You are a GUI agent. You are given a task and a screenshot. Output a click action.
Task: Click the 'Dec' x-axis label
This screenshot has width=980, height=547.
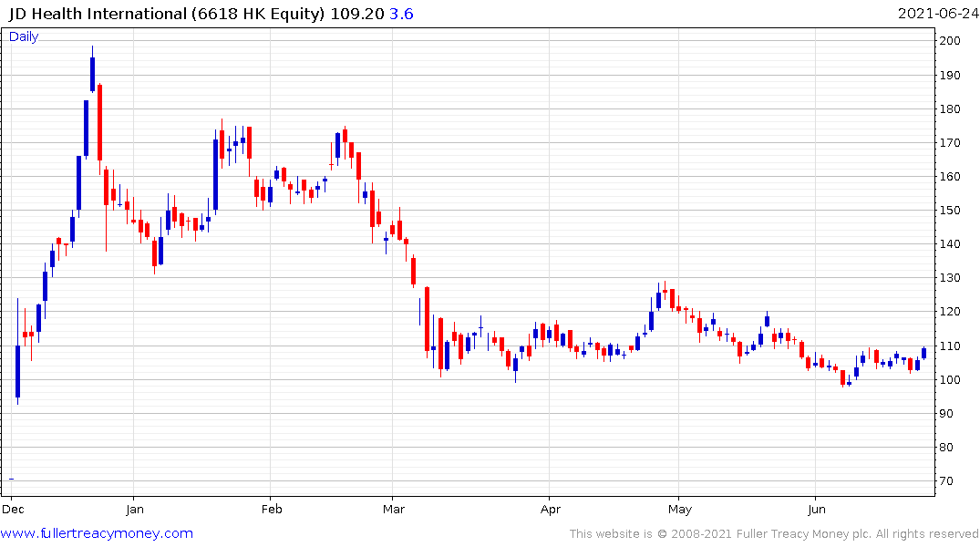point(13,509)
